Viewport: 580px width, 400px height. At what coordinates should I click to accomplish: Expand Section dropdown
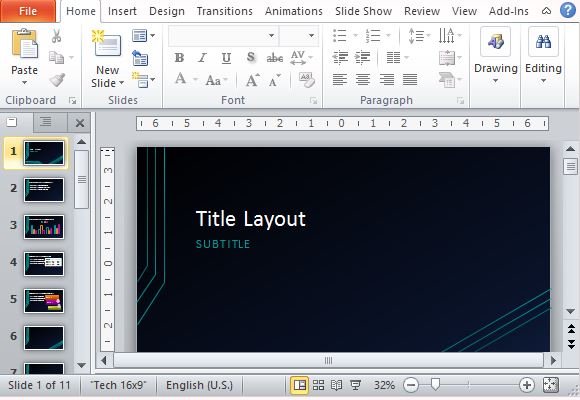click(144, 80)
